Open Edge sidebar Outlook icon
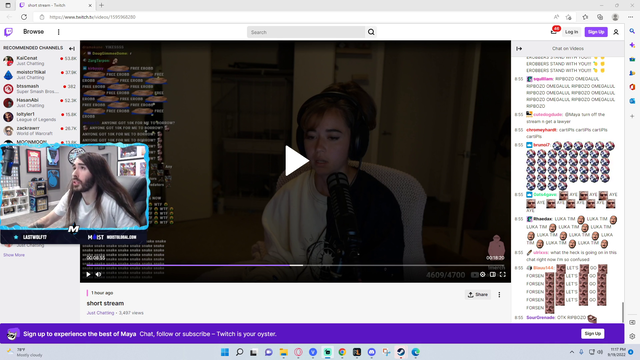The width and height of the screenshot is (640, 360). point(632,101)
